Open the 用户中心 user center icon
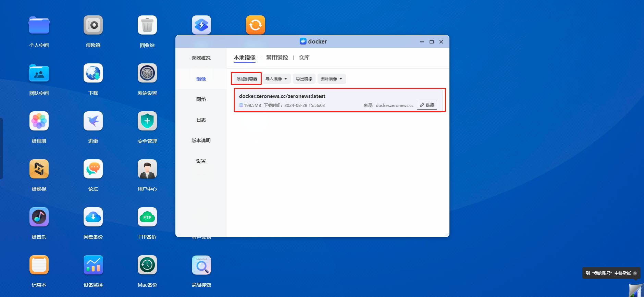Image resolution: width=644 pixels, height=297 pixels. pyautogui.click(x=147, y=169)
